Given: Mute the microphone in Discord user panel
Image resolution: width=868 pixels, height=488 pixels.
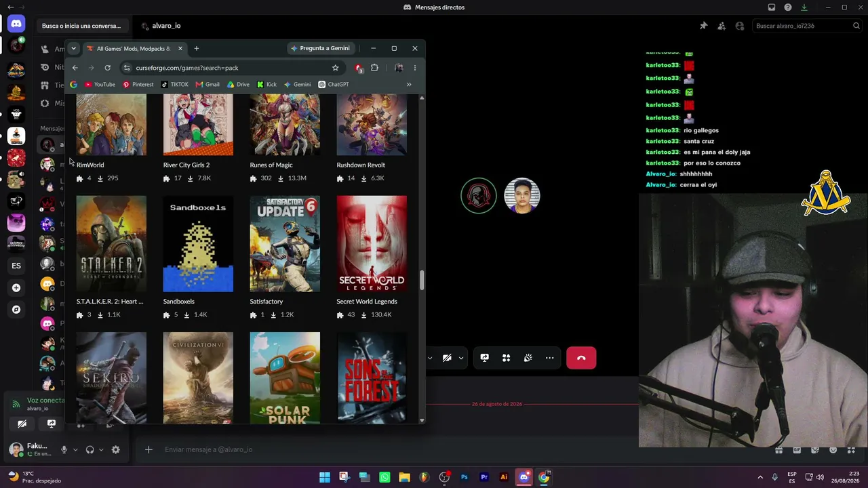Looking at the screenshot, I should point(64,449).
